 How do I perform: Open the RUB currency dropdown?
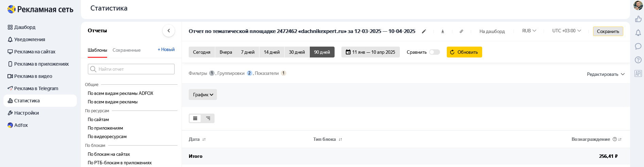529,31
